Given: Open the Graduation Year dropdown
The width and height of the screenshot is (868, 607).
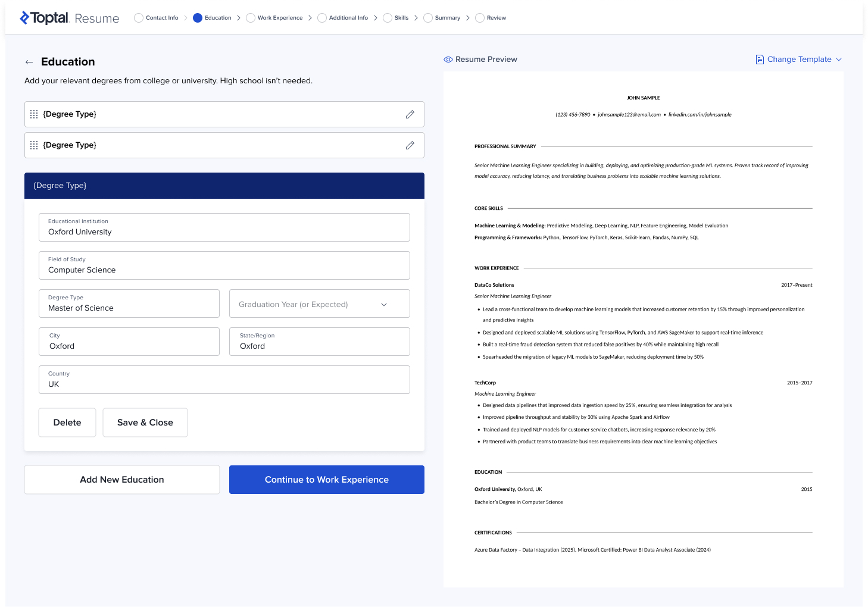Looking at the screenshot, I should (320, 304).
